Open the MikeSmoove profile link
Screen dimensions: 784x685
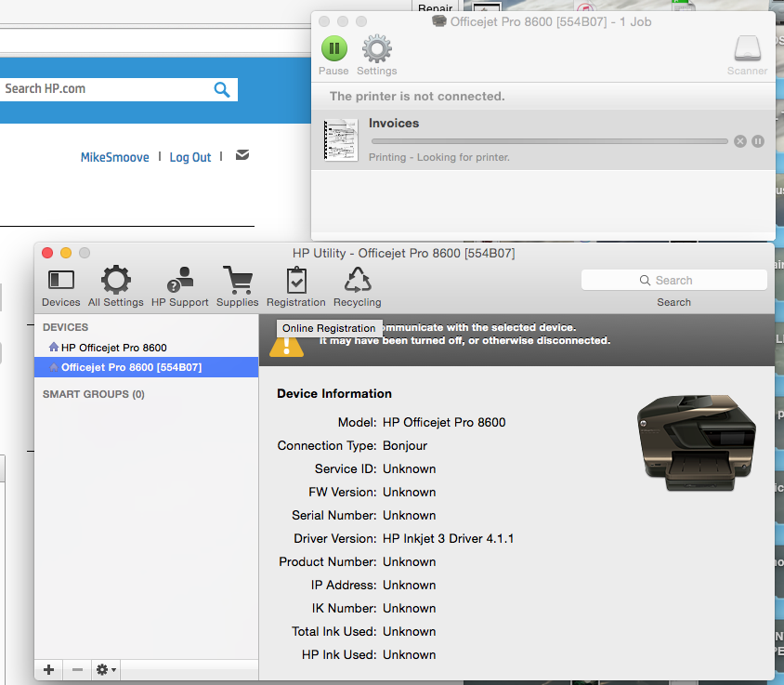(114, 157)
